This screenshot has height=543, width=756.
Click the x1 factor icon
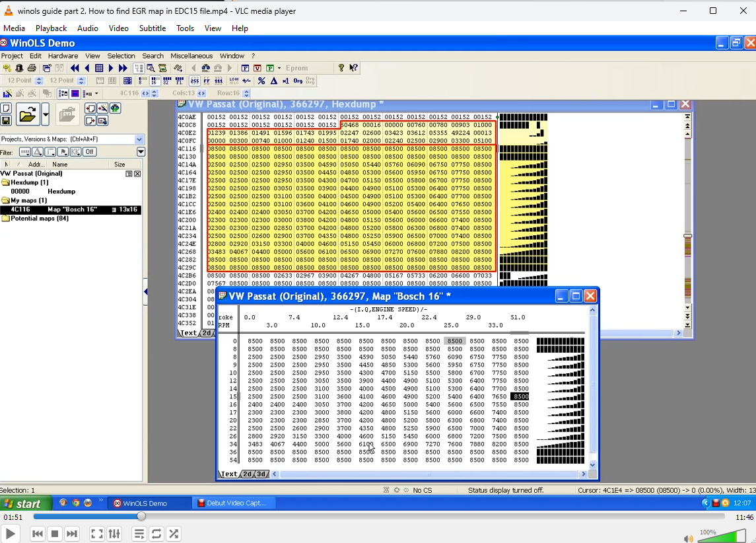285,81
